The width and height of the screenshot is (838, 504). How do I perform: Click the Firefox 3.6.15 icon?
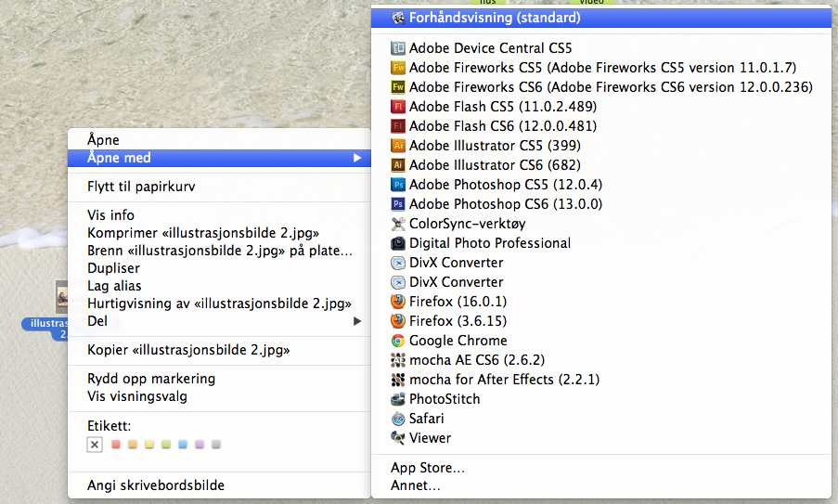398,321
